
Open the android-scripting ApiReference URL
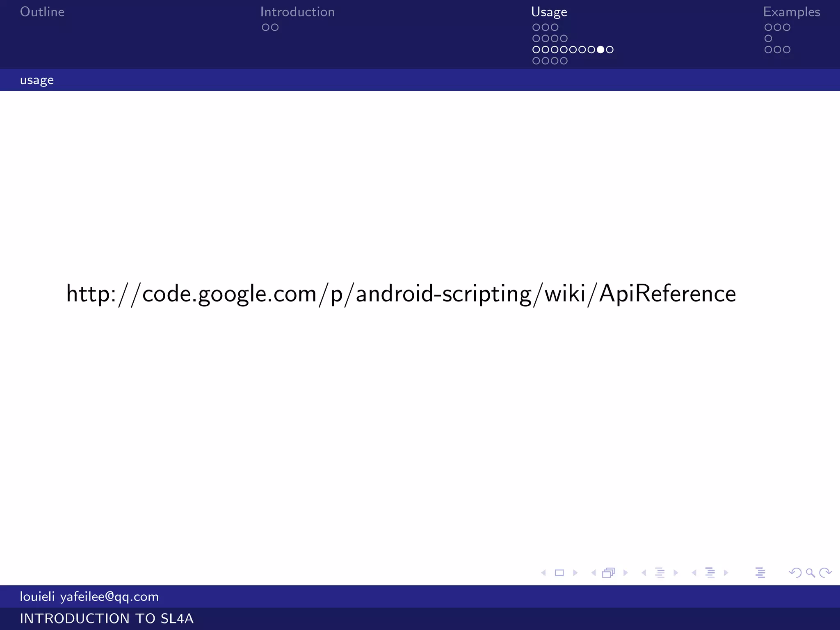point(401,294)
